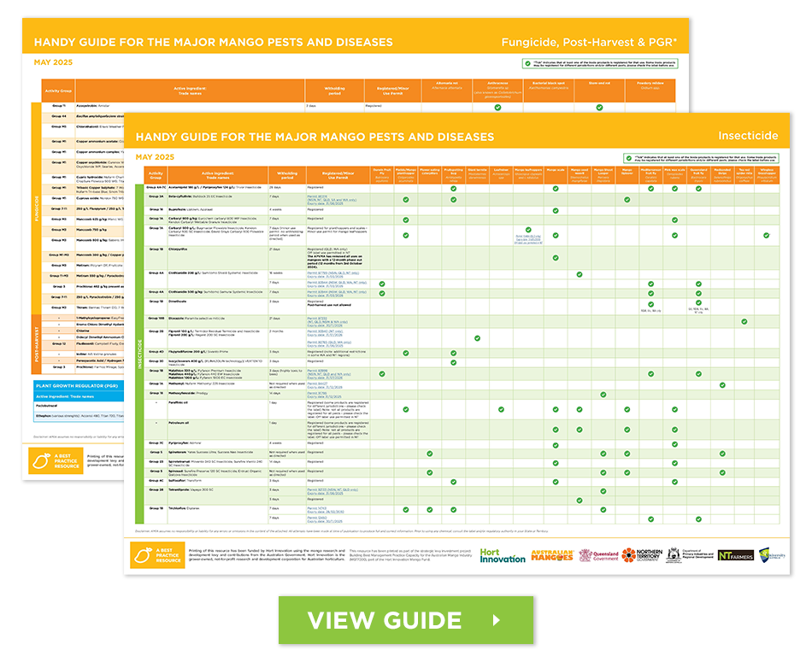This screenshot has height=656, width=812.
Task: Click the MAY 2025 date on Fungicide page
Action: point(53,62)
